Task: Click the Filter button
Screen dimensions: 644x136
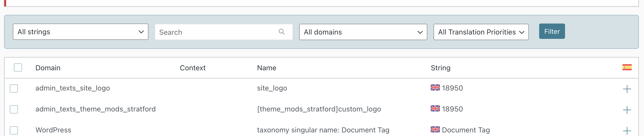Action: click(x=552, y=31)
